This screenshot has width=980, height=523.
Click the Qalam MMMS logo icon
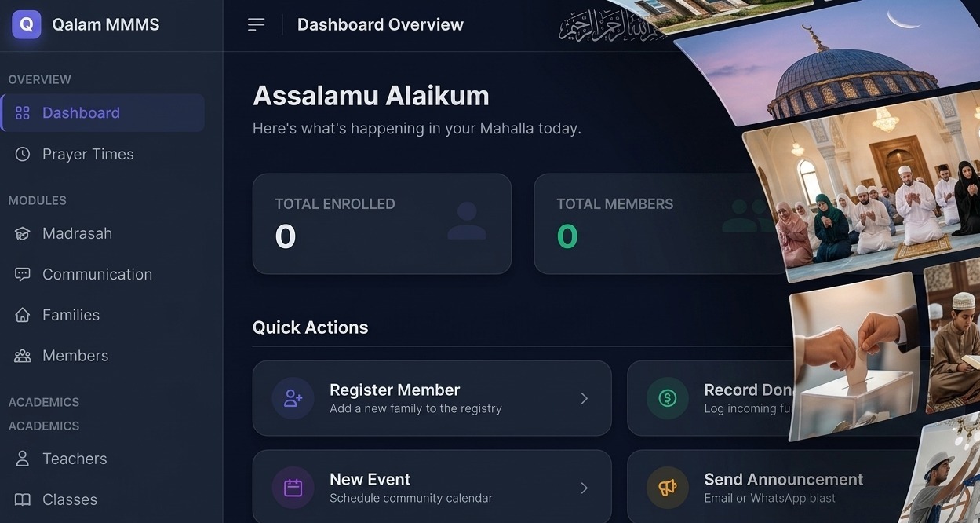point(26,24)
